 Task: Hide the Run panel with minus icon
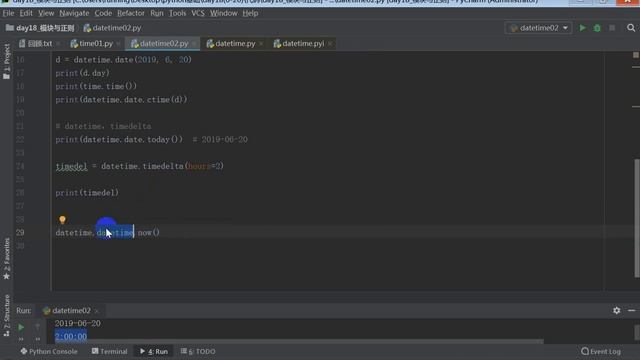[x=631, y=311]
